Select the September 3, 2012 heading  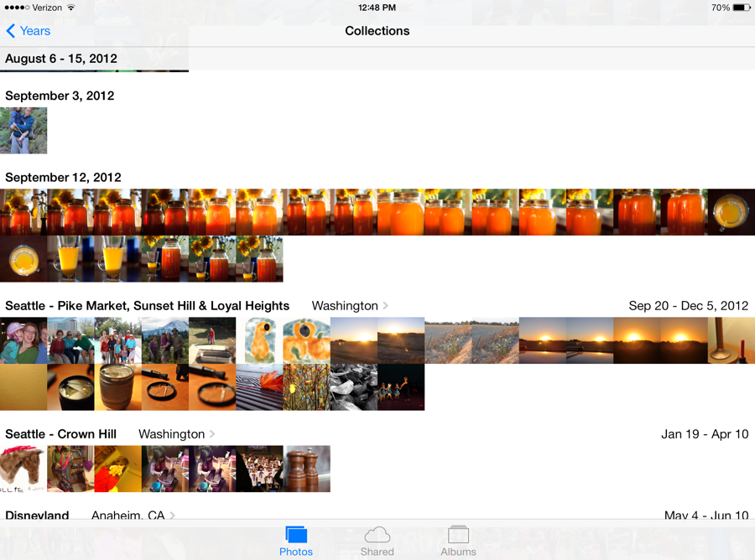point(60,96)
